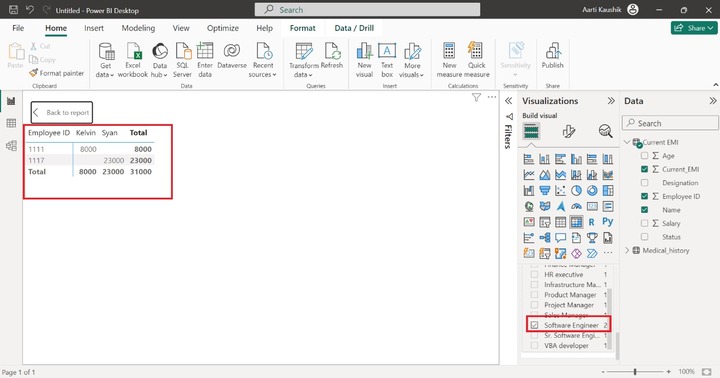The width and height of the screenshot is (720, 378).
Task: Open the Sensitivity dropdown
Action: point(515,60)
